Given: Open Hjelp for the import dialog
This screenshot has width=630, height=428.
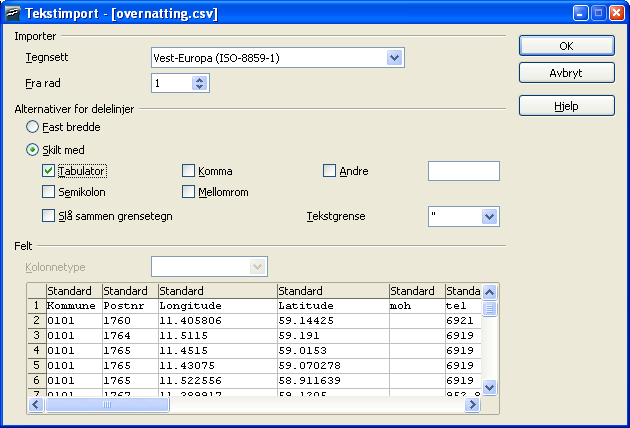Looking at the screenshot, I should (565, 106).
